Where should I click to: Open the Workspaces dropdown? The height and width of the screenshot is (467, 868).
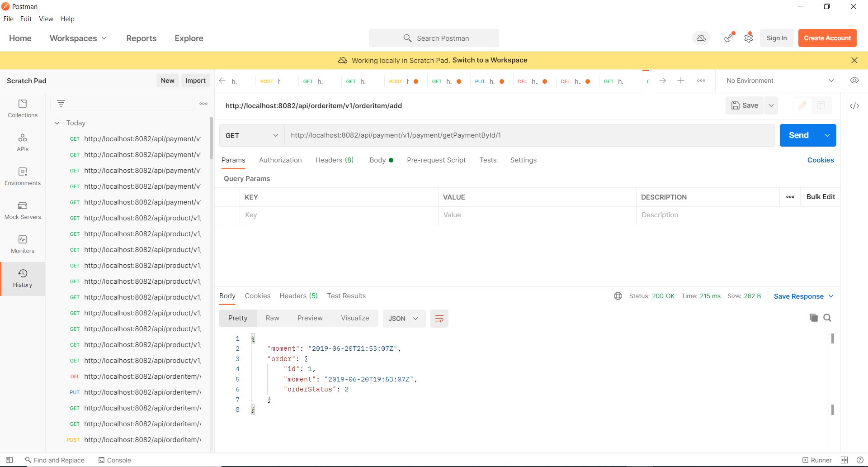point(78,38)
